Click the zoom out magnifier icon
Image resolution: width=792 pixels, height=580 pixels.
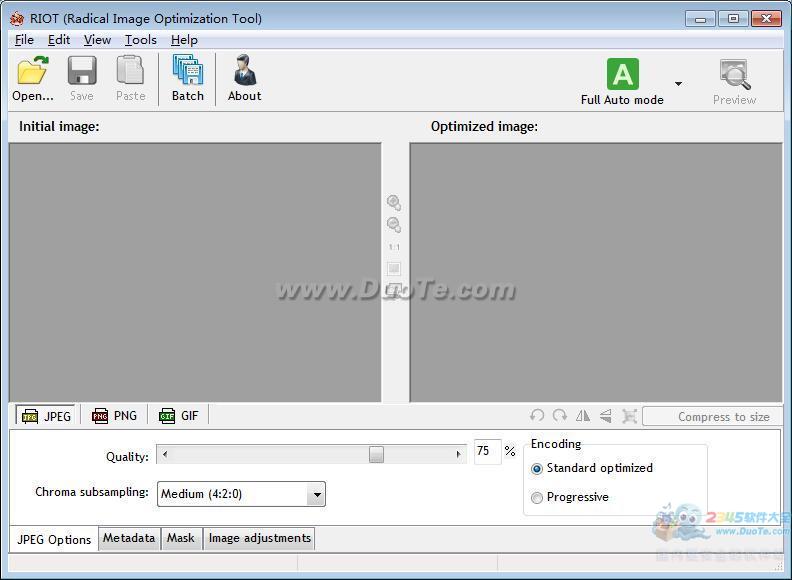point(394,225)
